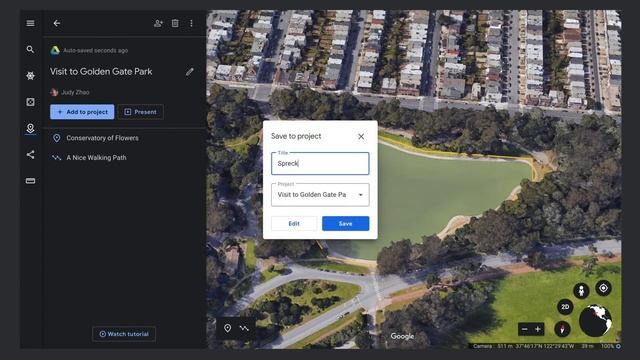Delete project using trash icon
This screenshot has height=360, width=640.
tap(175, 23)
